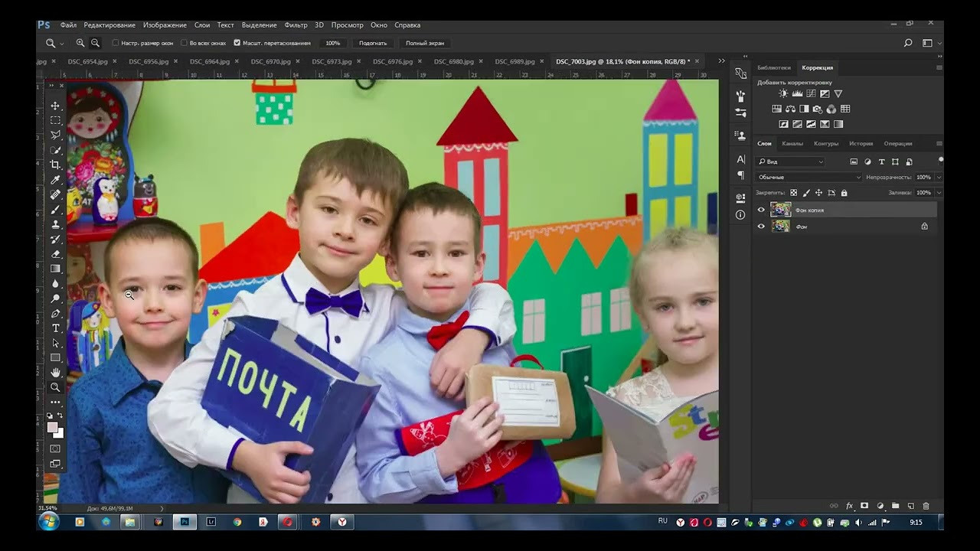Click the 'Полный экран' button

(424, 43)
